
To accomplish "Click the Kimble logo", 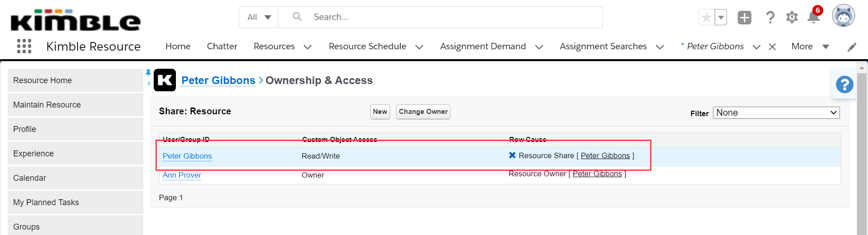I will point(75,20).
